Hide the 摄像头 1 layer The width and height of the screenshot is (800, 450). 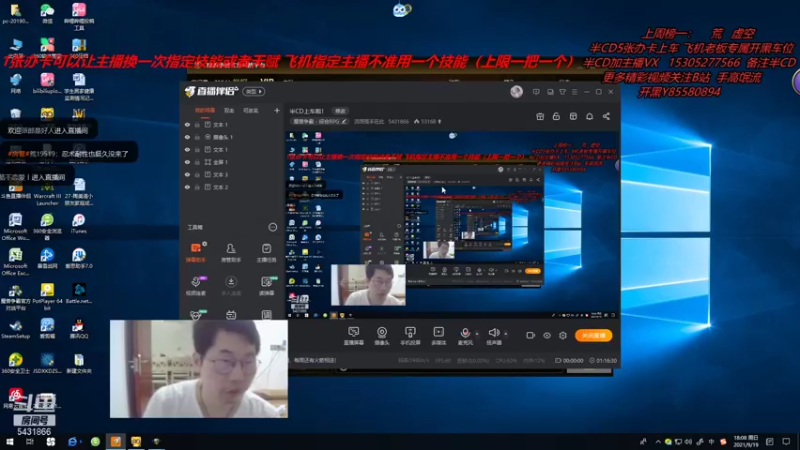tap(187, 137)
